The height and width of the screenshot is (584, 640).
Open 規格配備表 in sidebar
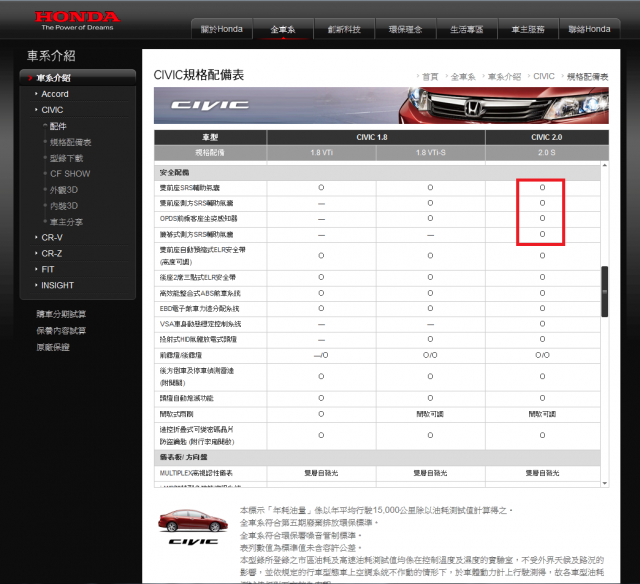[70, 142]
